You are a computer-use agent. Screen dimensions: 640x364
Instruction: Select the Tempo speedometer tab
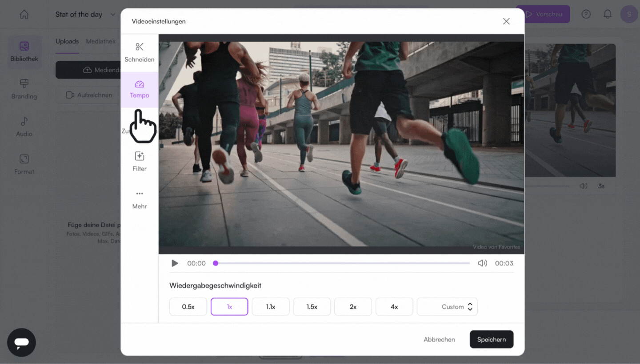tap(140, 89)
